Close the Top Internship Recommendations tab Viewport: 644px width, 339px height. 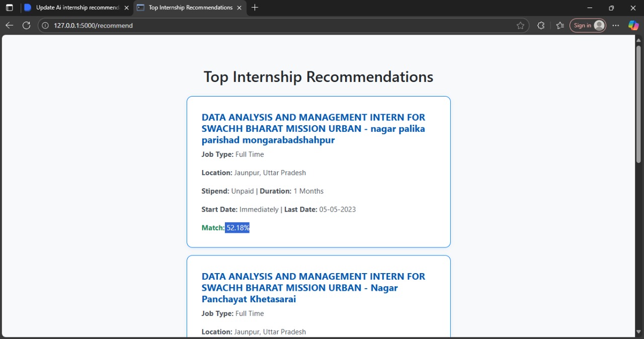239,8
